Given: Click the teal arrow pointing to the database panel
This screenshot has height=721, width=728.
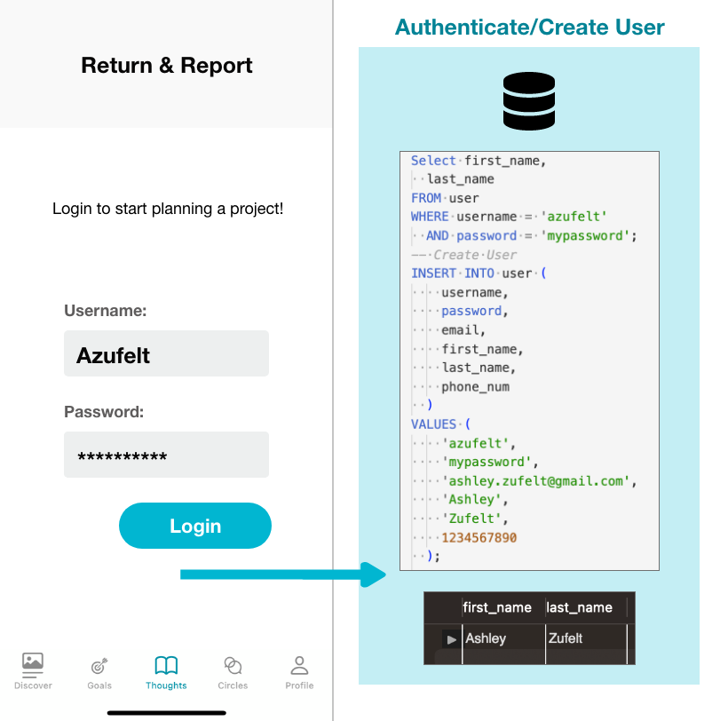Looking at the screenshot, I should (284, 574).
